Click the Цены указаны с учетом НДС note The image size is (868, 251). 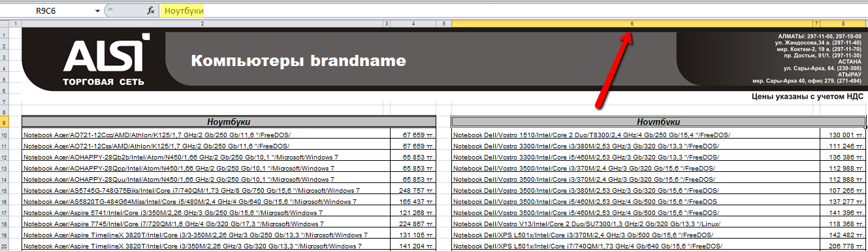(x=808, y=96)
